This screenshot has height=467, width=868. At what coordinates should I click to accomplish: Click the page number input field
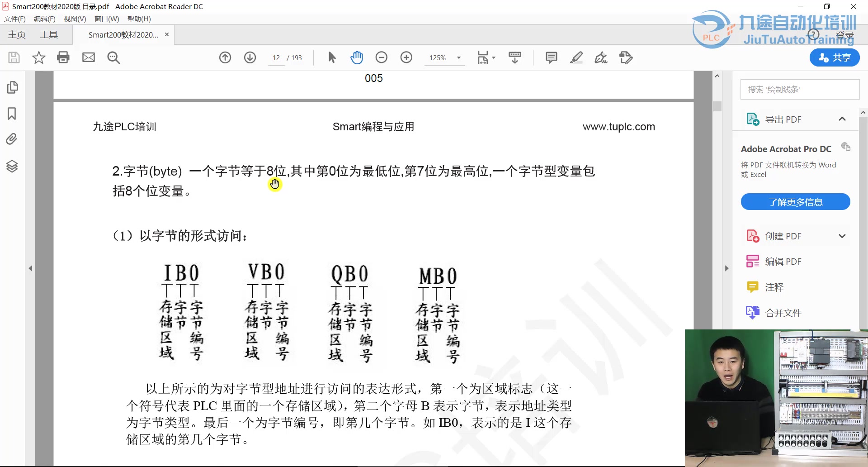[x=276, y=57]
